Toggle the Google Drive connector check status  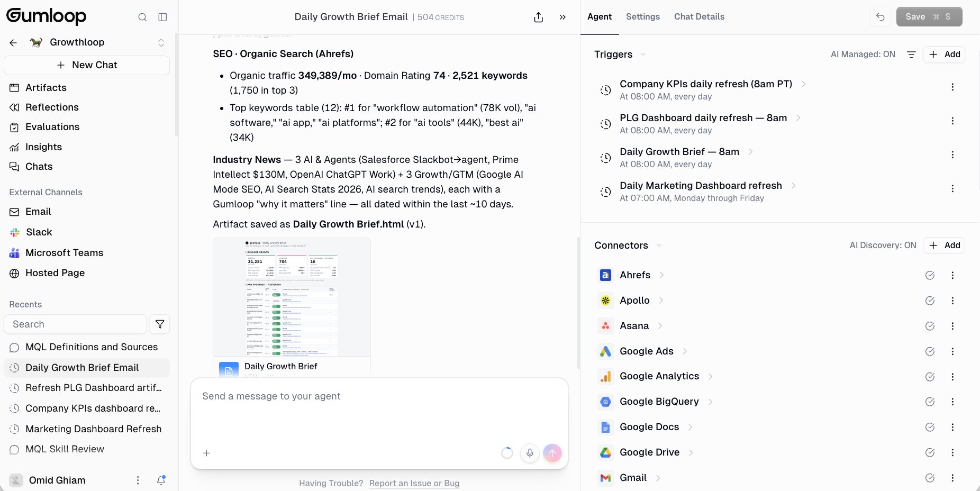click(x=930, y=452)
